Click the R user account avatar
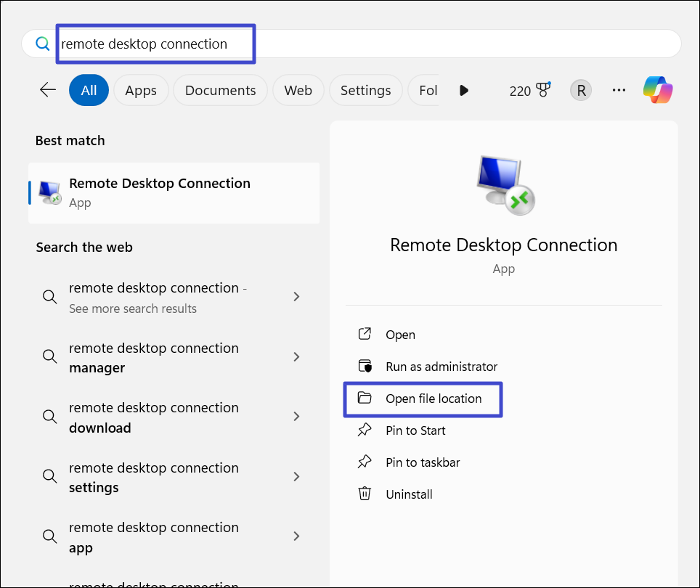Screen dimensions: 700x588 (580, 90)
